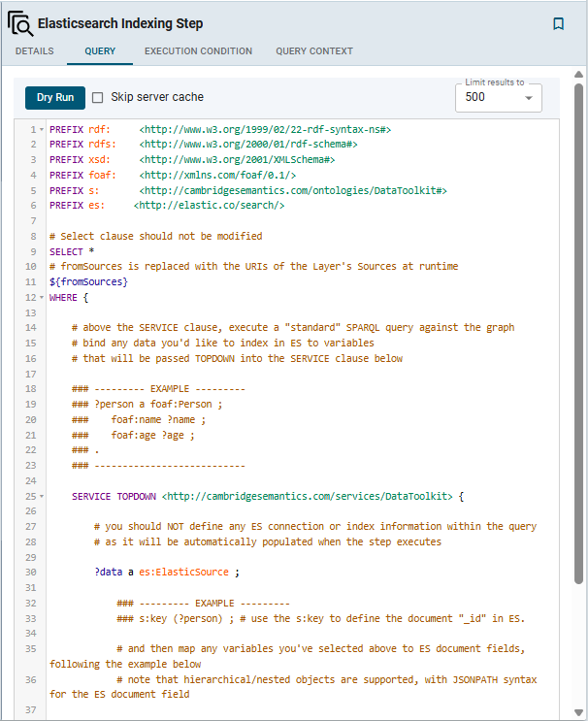Click the scrollbar down arrow
This screenshot has height=721, width=588.
tap(579, 712)
